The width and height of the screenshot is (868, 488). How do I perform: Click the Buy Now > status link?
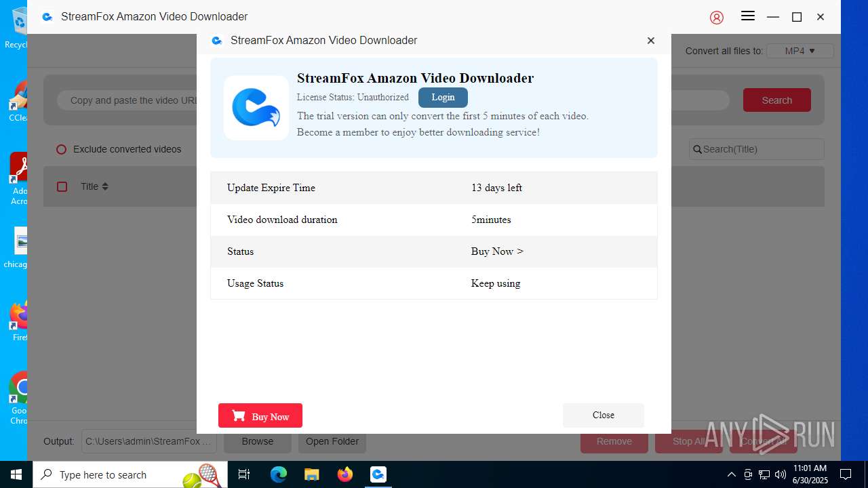[x=497, y=251]
